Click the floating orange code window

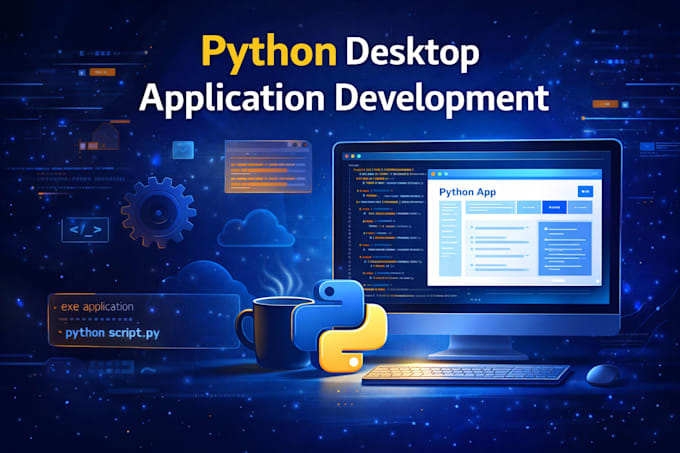coord(268,166)
